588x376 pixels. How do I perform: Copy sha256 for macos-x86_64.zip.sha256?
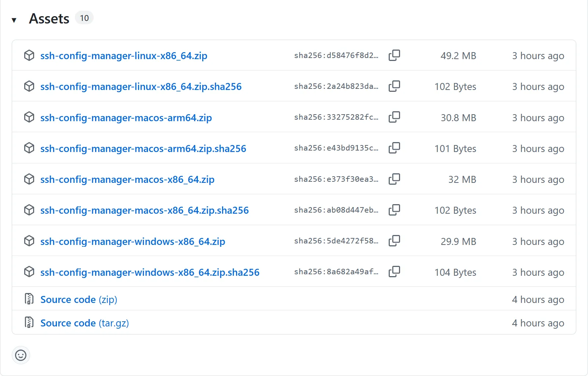pos(394,210)
